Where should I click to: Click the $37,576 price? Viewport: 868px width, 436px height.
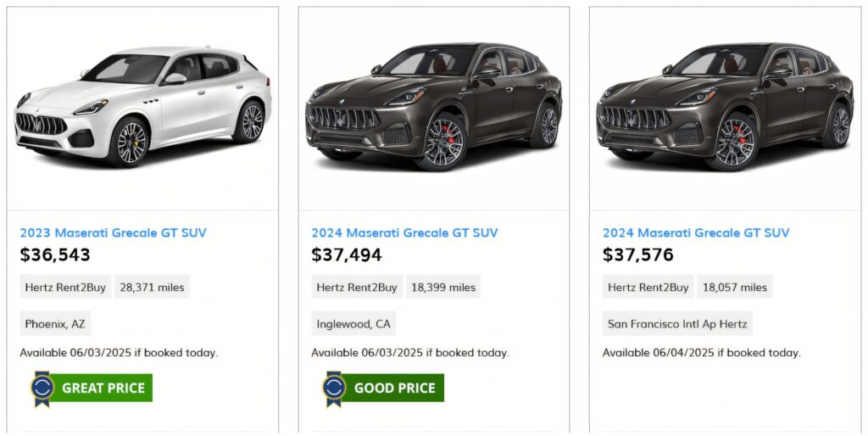click(638, 255)
